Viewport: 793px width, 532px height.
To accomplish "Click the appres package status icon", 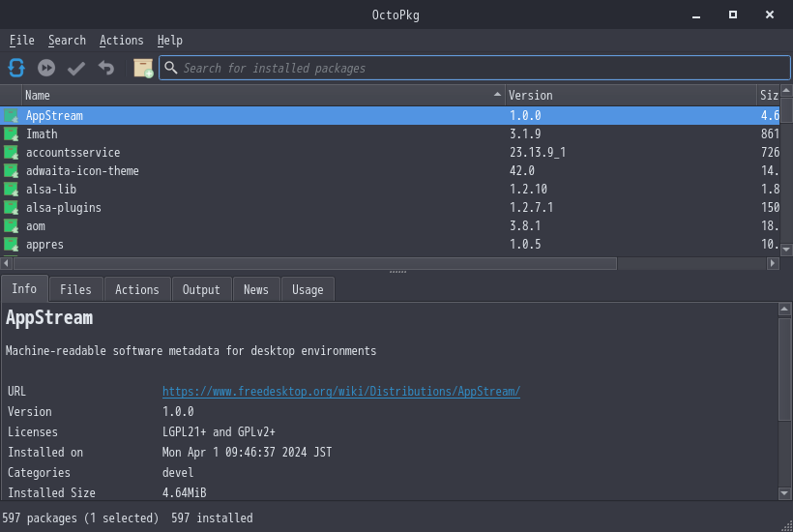I will pos(12,245).
